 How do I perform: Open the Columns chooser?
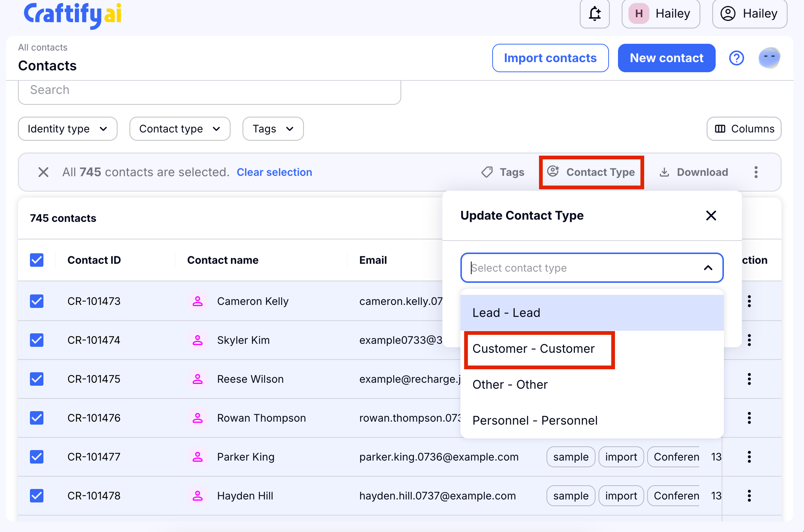[x=744, y=129]
